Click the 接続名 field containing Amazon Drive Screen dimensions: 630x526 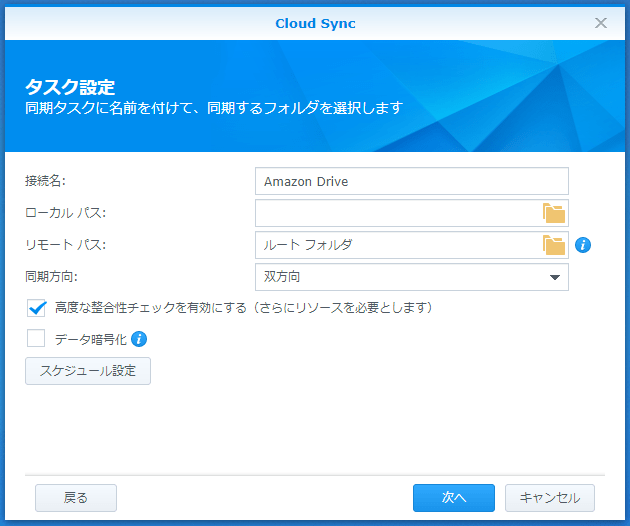(x=412, y=181)
